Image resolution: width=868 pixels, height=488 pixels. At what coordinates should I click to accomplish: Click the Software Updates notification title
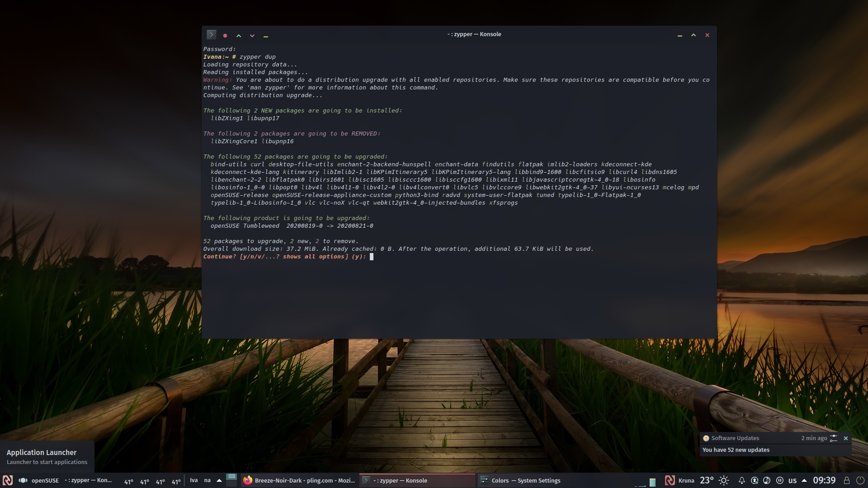tap(735, 438)
